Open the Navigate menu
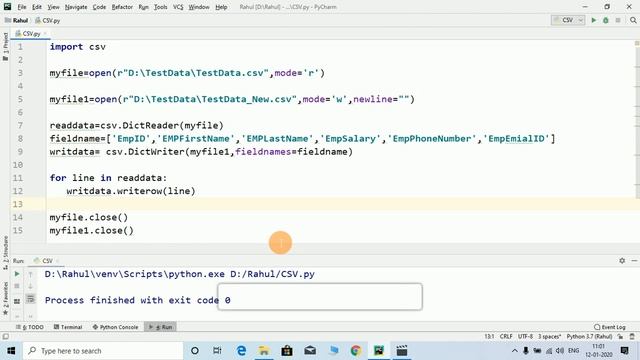 pyautogui.click(x=76, y=7)
